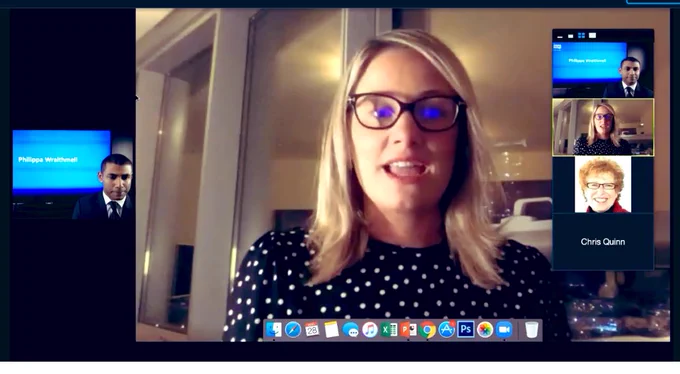Launch Google Chrome from the Dock

[427, 330]
